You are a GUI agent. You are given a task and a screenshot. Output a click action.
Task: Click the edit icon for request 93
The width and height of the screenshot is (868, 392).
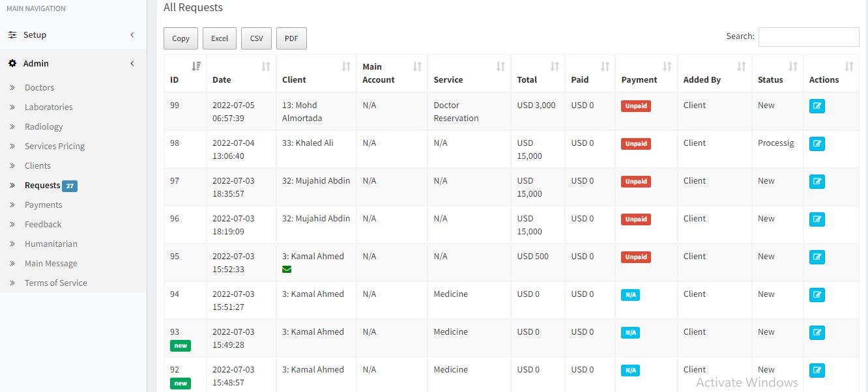[817, 332]
